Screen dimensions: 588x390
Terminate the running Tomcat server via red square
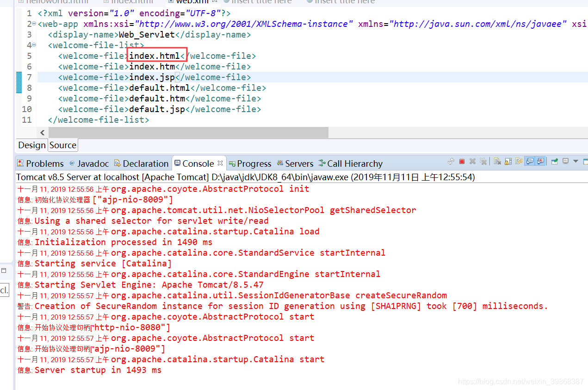[x=462, y=161]
